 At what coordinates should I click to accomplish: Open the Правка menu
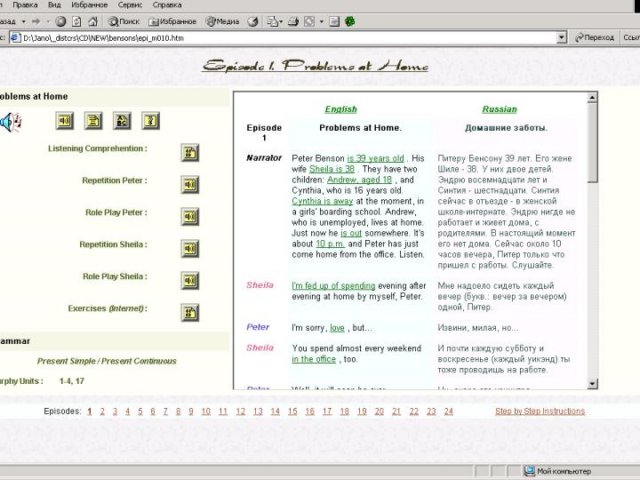25,5
